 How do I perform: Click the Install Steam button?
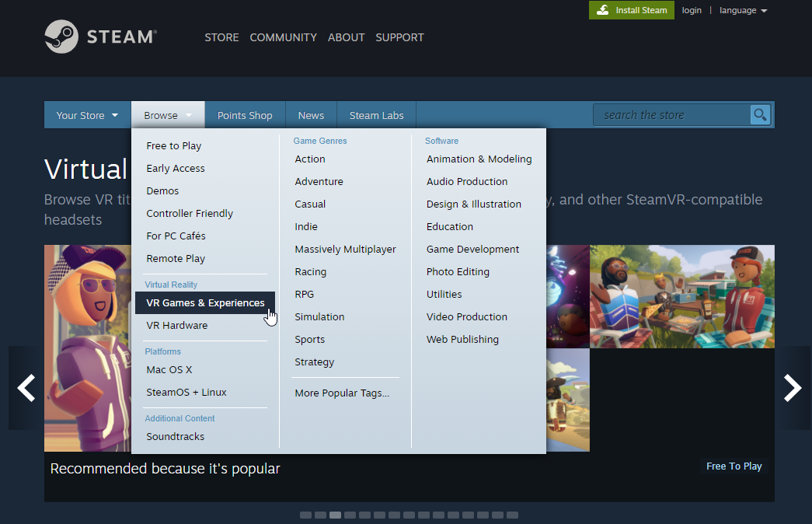[631, 10]
